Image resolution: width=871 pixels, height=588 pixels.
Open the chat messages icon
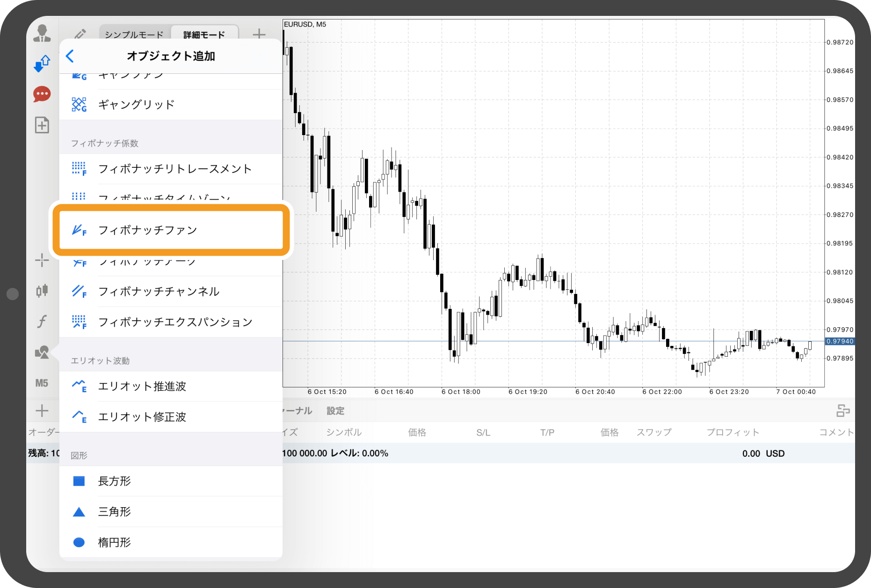[42, 93]
